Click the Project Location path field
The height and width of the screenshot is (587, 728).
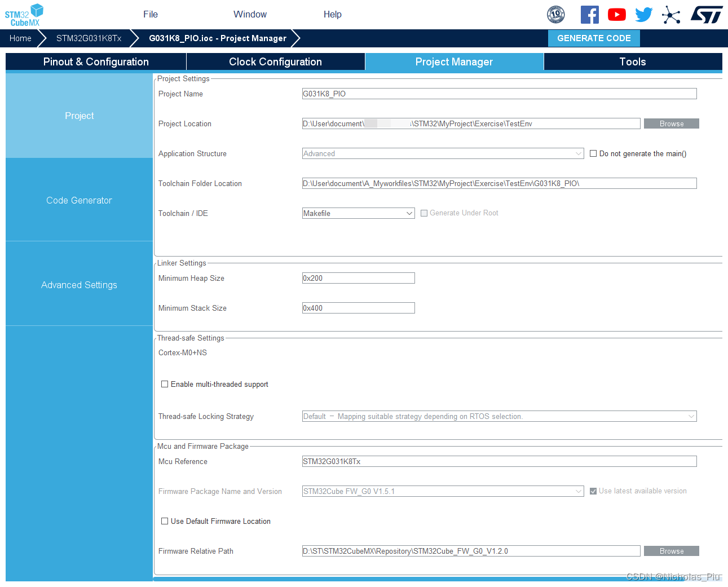[x=471, y=123]
